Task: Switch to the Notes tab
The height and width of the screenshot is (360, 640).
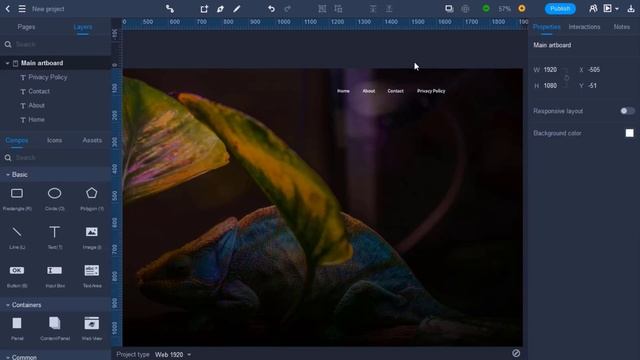Action: pyautogui.click(x=622, y=27)
